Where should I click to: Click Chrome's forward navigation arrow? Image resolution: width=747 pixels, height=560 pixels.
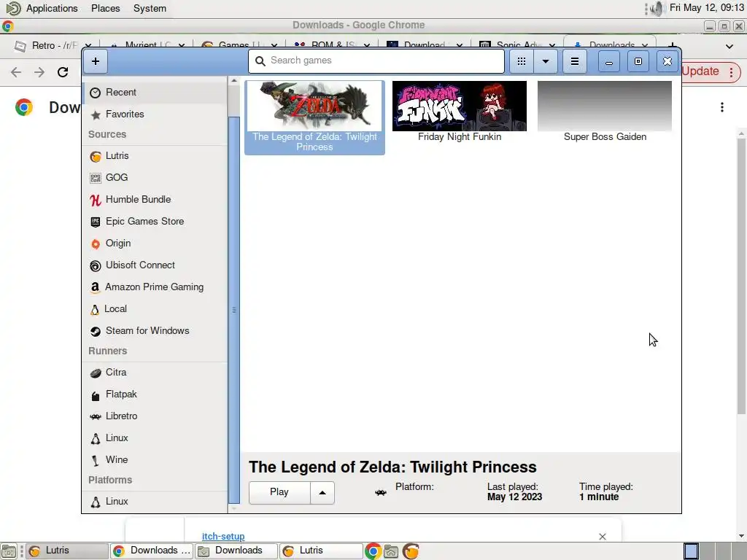39,72
